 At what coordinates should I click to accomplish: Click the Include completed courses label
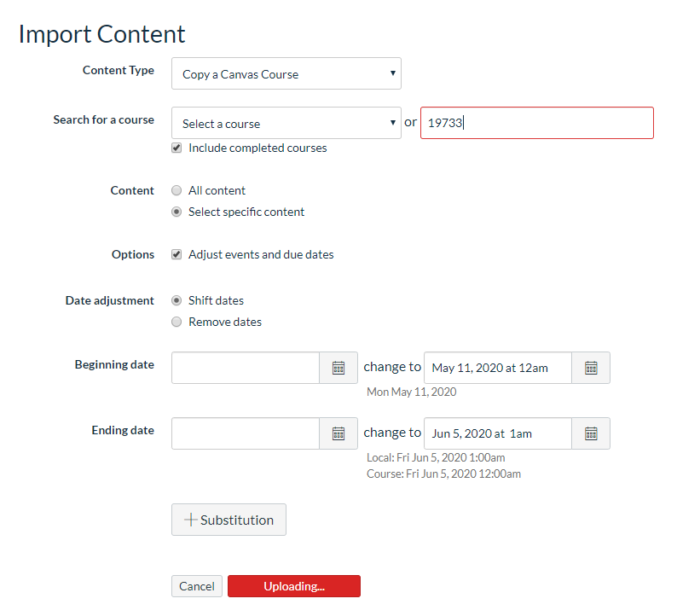click(257, 148)
